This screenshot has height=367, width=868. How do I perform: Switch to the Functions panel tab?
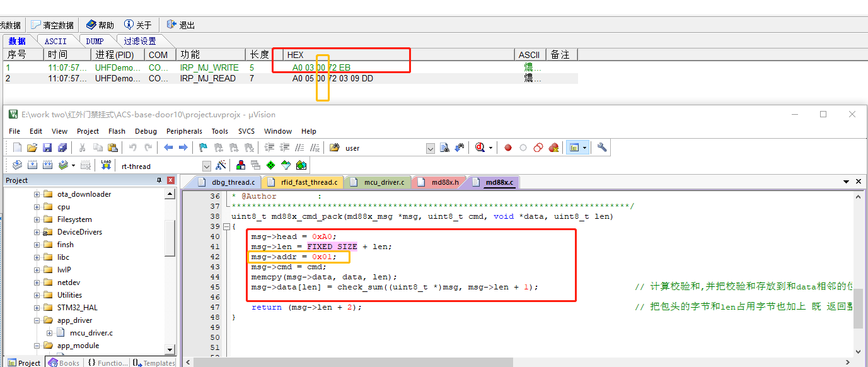pyautogui.click(x=107, y=363)
